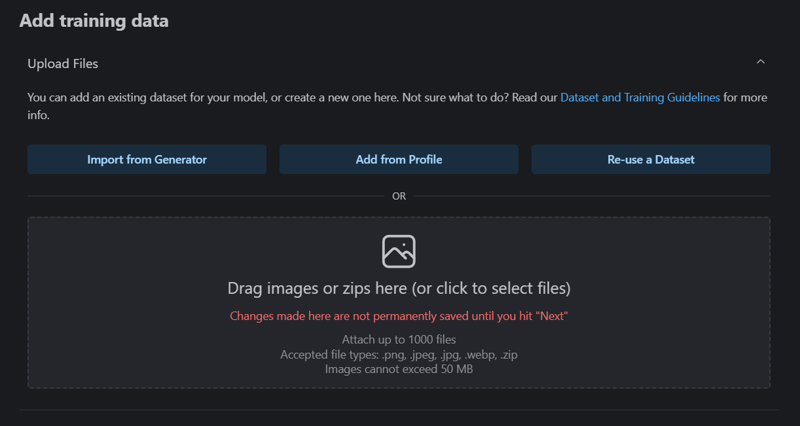Viewport: 800px width, 426px height.
Task: Click the red 'not permanently saved' warning text
Action: pos(399,316)
